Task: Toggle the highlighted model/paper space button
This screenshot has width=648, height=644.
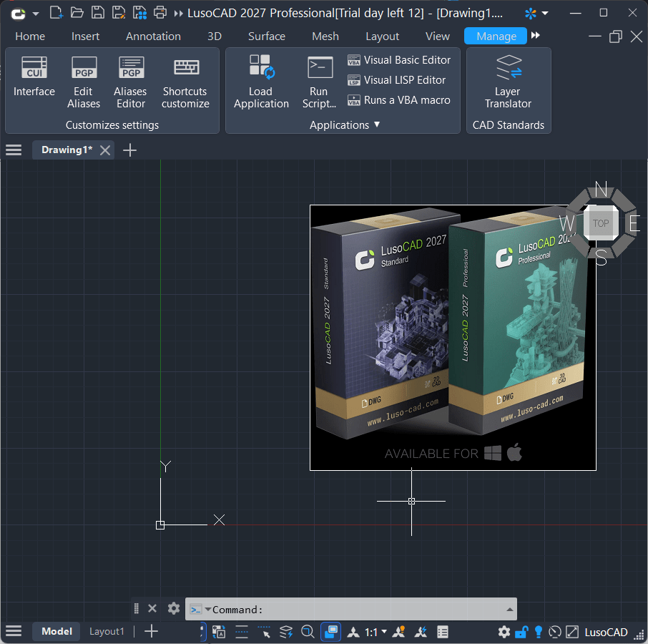Action: 330,632
